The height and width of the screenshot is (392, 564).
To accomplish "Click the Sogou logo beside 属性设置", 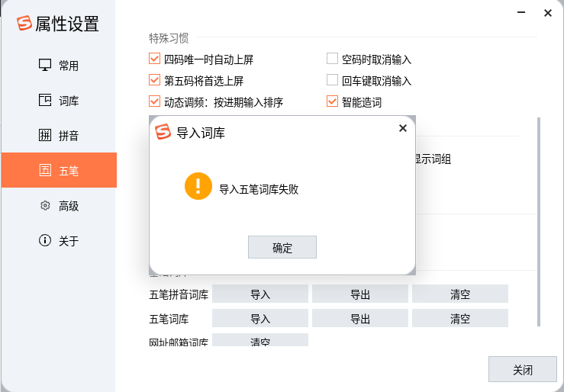I will pyautogui.click(x=24, y=23).
